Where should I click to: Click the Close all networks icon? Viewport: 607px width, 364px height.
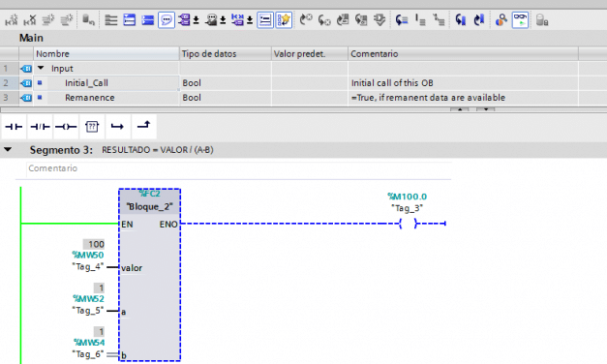pyautogui.click(x=147, y=19)
